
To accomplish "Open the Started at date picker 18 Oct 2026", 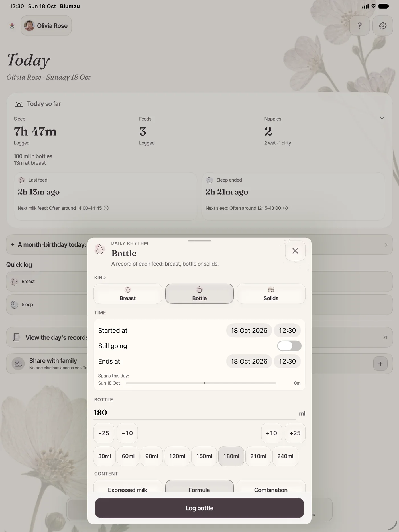I will tap(249, 331).
